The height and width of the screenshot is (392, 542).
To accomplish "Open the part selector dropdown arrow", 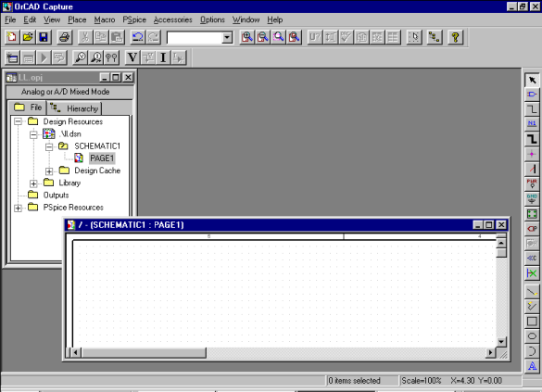I will (x=227, y=37).
